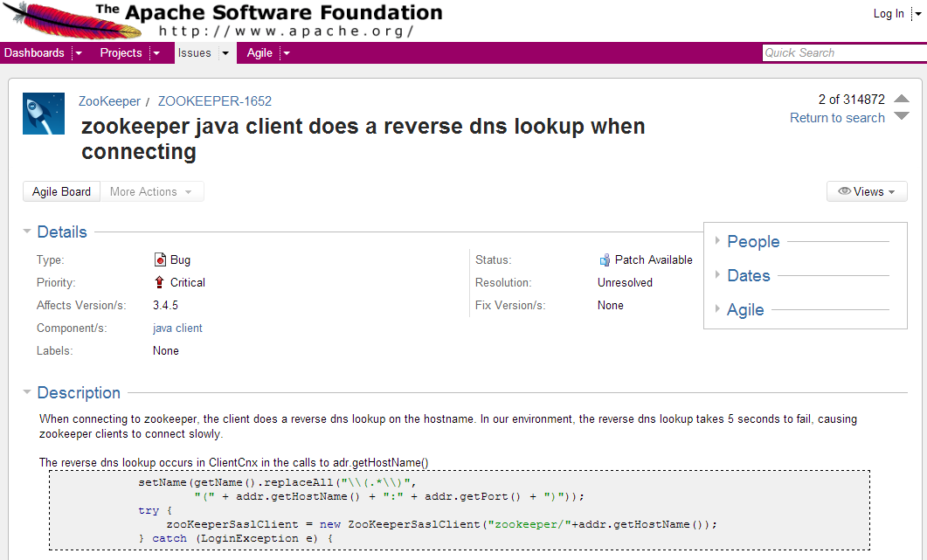Click the Patch Available status icon
927x560 pixels.
(x=605, y=259)
